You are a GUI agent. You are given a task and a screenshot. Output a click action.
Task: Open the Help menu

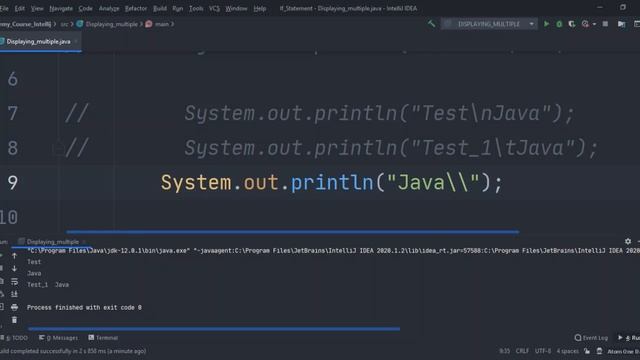click(260, 8)
